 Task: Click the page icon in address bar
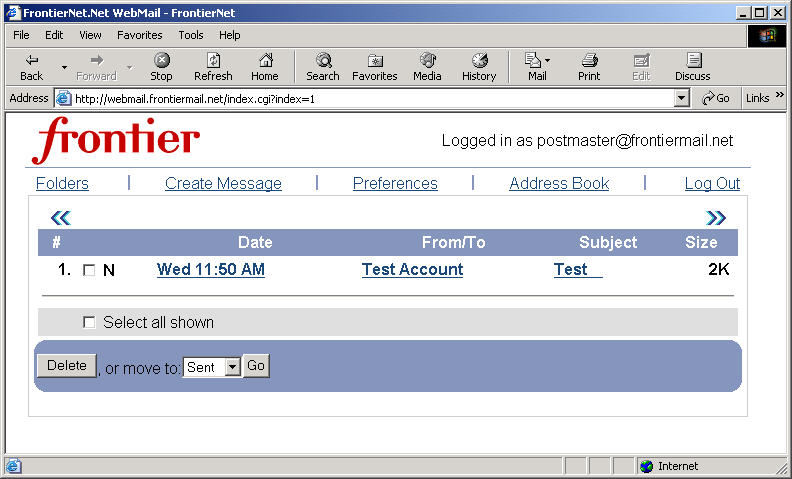63,99
